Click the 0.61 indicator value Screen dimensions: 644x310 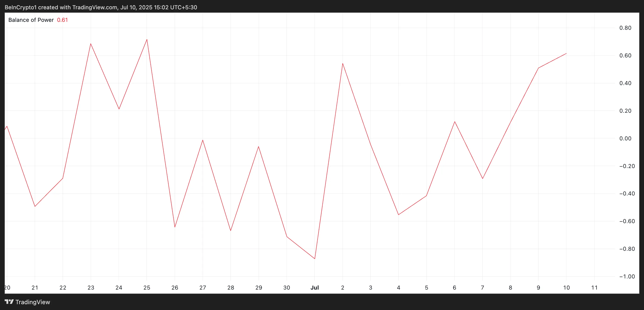pyautogui.click(x=62, y=20)
